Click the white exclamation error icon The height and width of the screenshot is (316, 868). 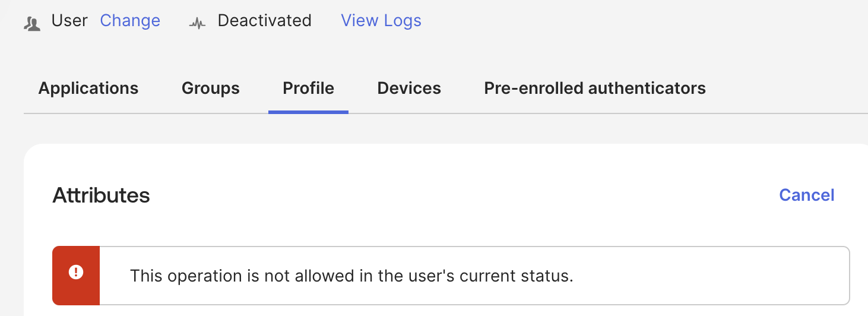tap(76, 273)
